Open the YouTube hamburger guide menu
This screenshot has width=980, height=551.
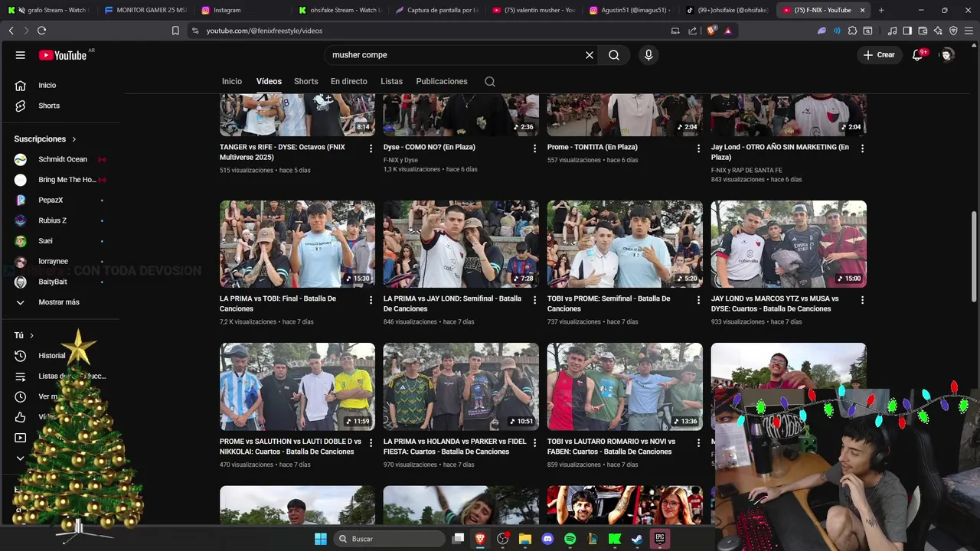click(21, 55)
